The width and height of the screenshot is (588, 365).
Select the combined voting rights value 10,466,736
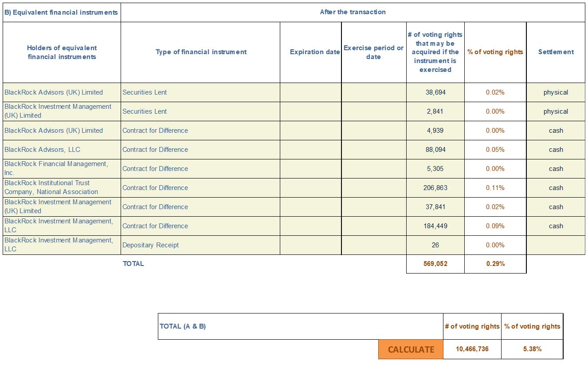[x=472, y=349]
